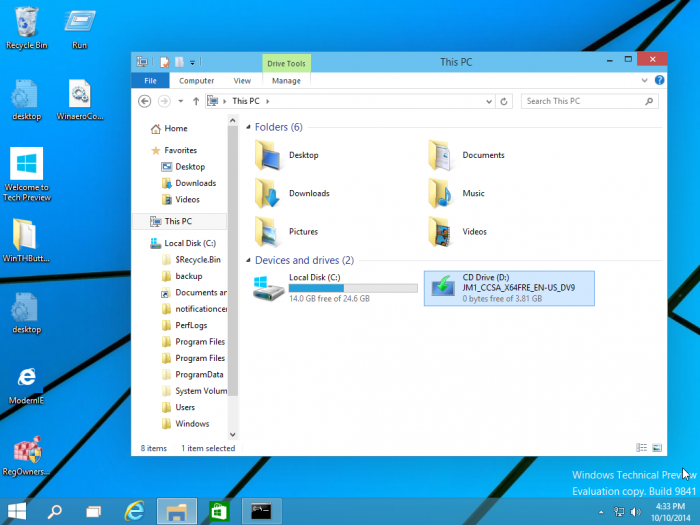This screenshot has height=525, width=700.
Task: Collapse the Devices and drives group
Action: tap(247, 260)
